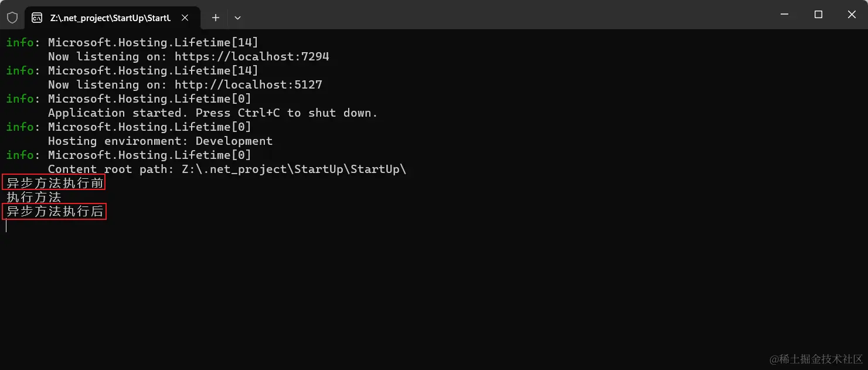Open the https://localhost:7294 URL

(x=251, y=56)
